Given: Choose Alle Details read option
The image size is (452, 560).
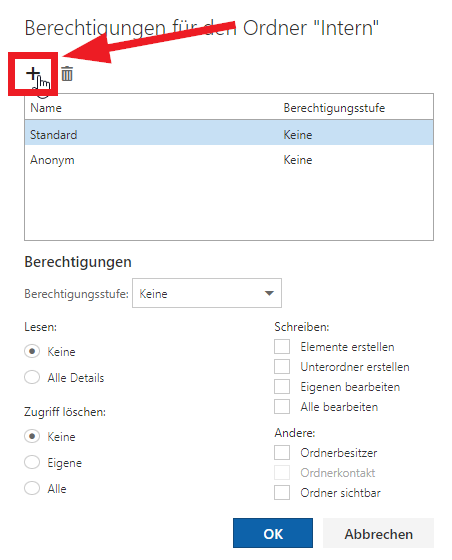Looking at the screenshot, I should pos(32,377).
